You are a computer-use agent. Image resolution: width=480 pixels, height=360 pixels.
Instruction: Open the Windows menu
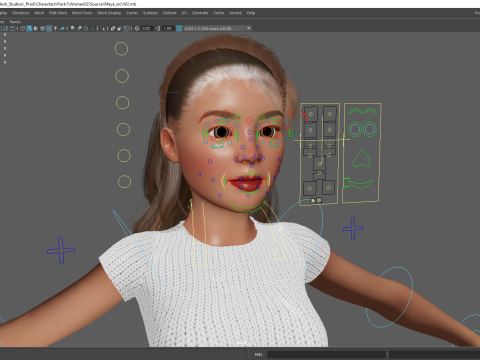tap(21, 13)
